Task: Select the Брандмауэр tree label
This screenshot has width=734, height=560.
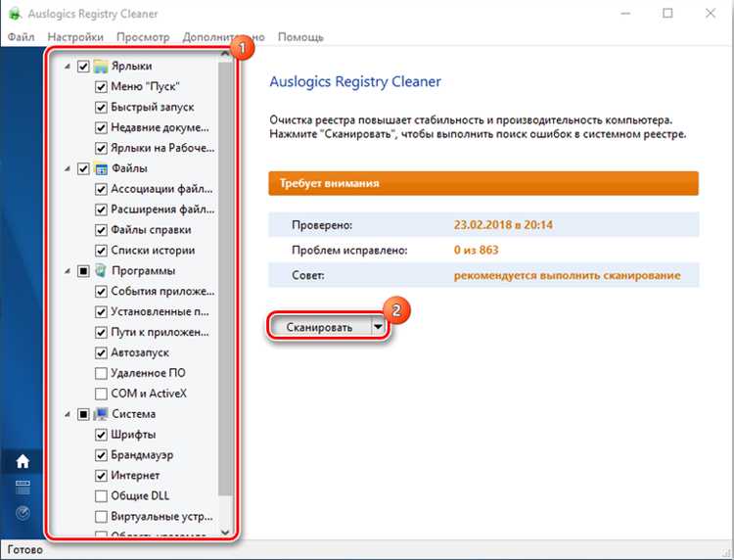Action: point(142,455)
